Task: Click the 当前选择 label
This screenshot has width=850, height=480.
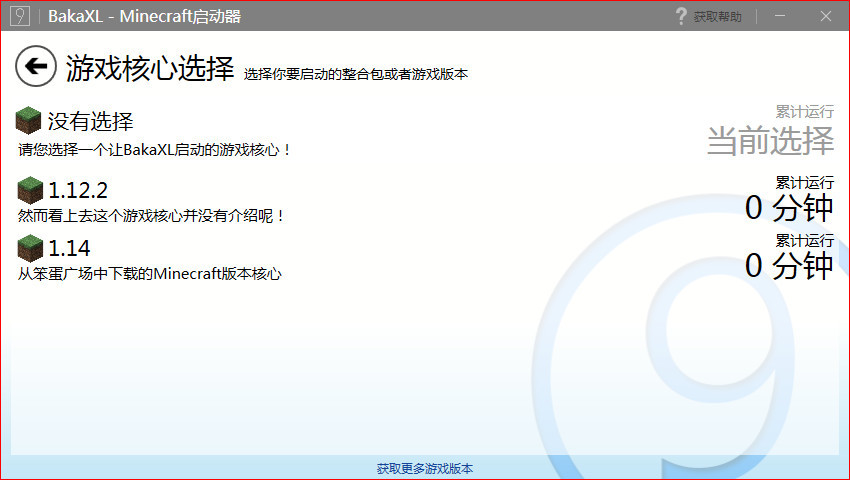Action: tap(770, 140)
